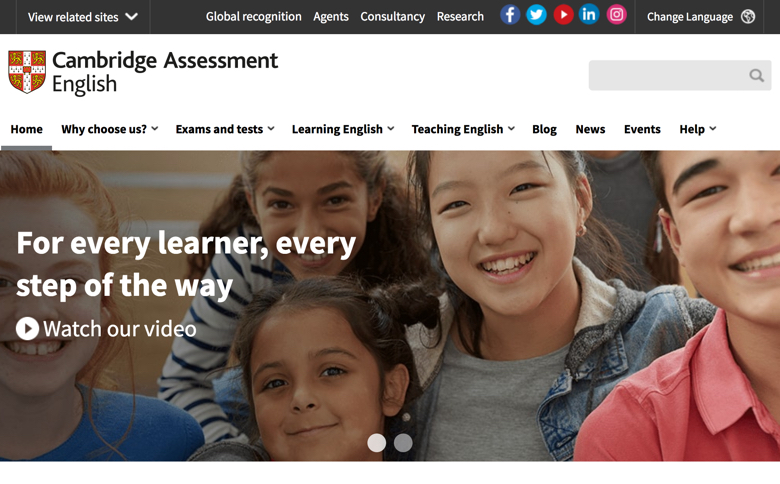This screenshot has width=780, height=484.
Task: Open the Twitter social icon
Action: 536,15
